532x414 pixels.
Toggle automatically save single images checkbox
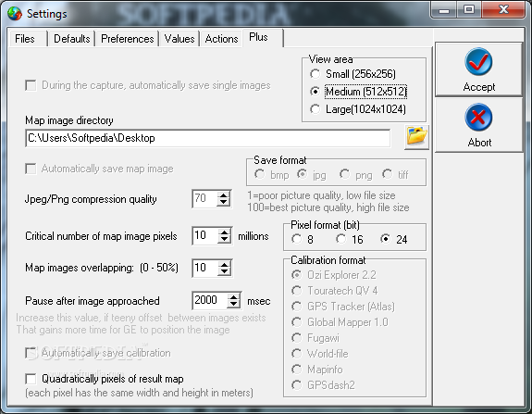click(x=31, y=85)
